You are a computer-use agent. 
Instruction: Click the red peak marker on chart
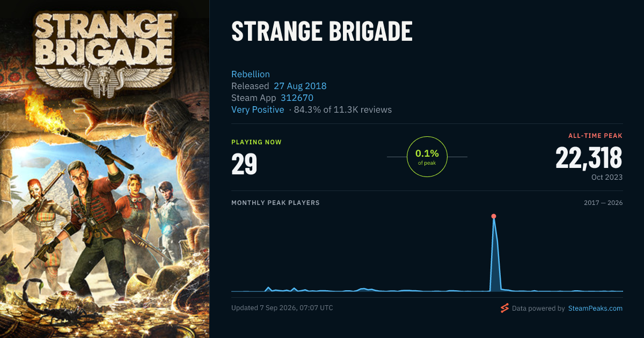point(494,216)
